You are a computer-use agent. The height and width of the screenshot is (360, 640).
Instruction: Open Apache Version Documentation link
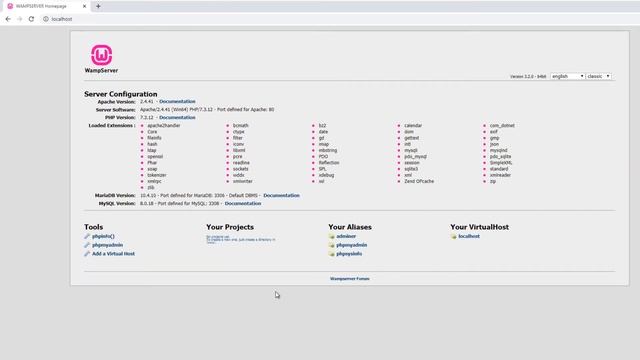[x=177, y=101]
